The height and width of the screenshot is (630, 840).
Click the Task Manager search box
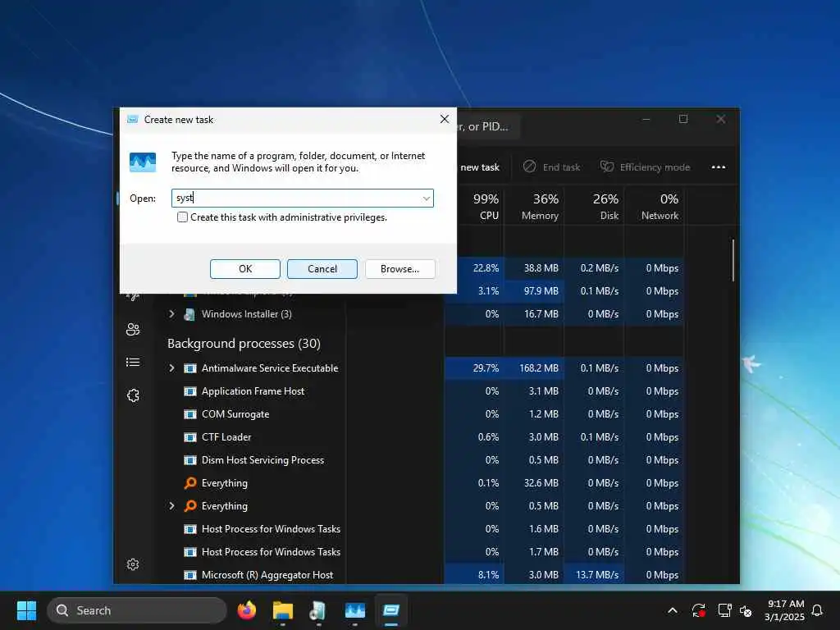[487, 126]
